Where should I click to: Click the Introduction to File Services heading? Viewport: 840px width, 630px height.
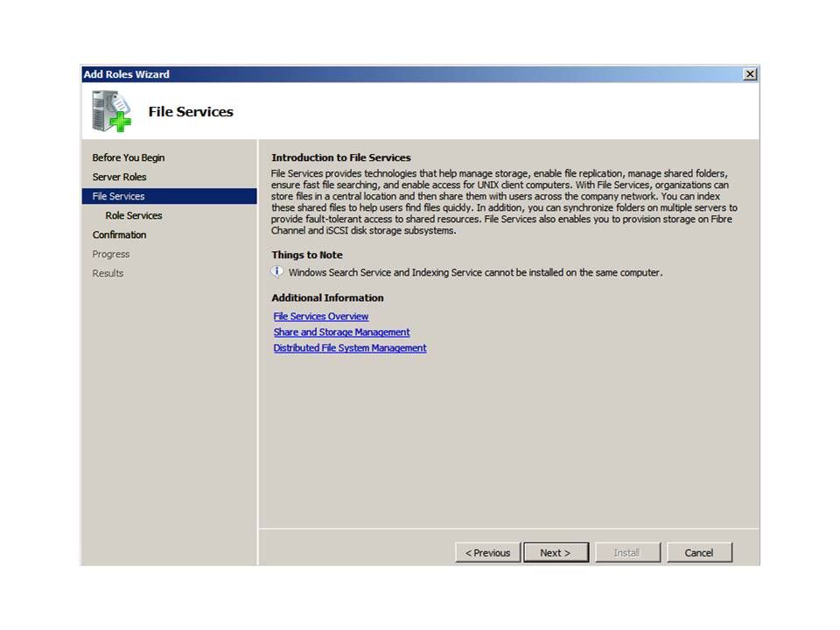coord(341,157)
